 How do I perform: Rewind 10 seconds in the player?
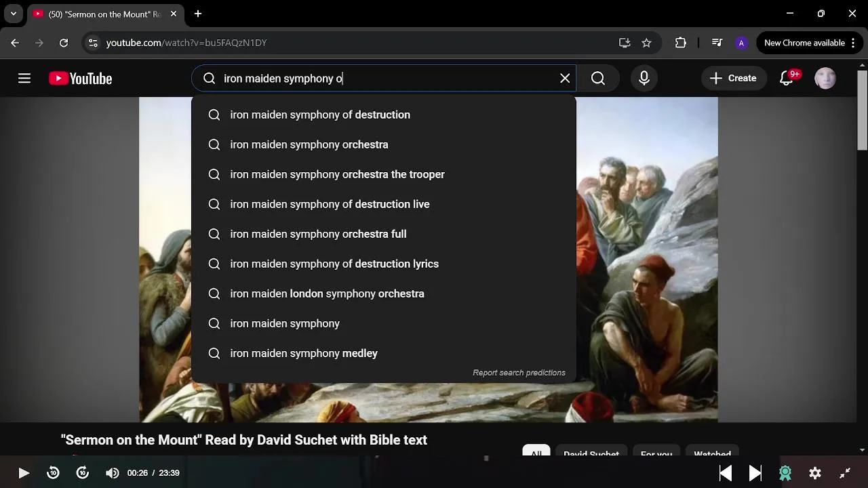pyautogui.click(x=53, y=473)
